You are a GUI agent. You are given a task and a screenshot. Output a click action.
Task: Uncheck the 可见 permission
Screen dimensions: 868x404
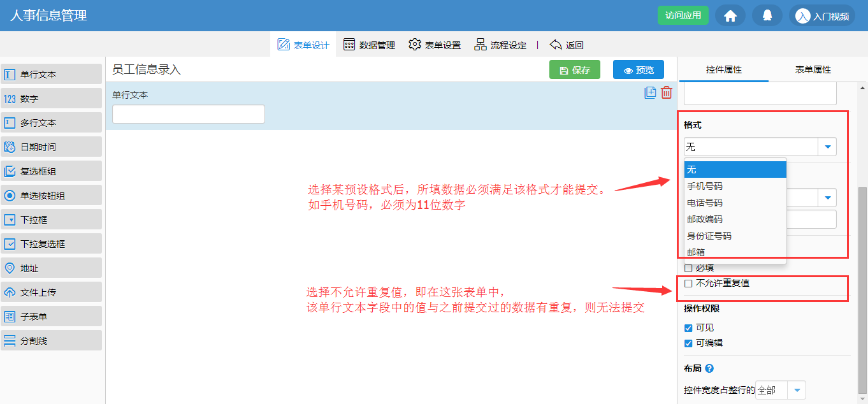pyautogui.click(x=688, y=328)
